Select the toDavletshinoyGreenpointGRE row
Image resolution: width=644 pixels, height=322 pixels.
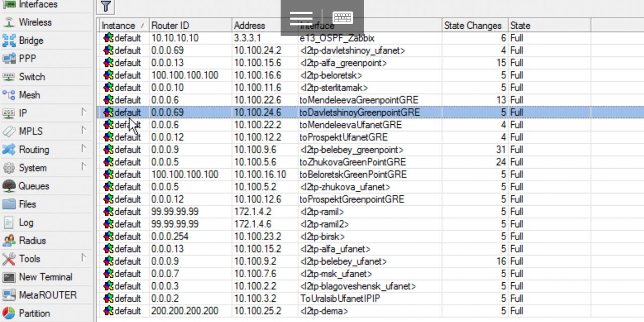pos(370,112)
